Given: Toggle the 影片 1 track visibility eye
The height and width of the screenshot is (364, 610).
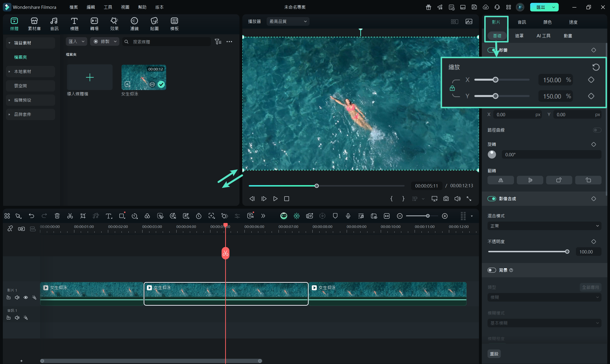Looking at the screenshot, I should (x=25, y=298).
